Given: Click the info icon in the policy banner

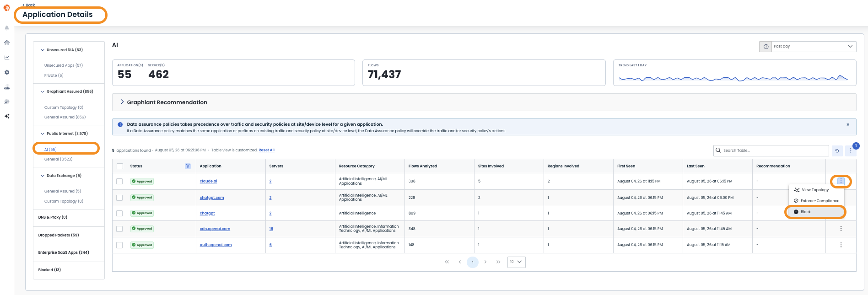Looking at the screenshot, I should (120, 124).
